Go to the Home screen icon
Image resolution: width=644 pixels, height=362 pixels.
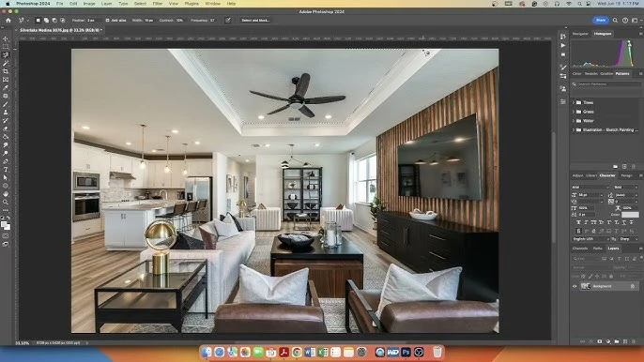pyautogui.click(x=8, y=20)
